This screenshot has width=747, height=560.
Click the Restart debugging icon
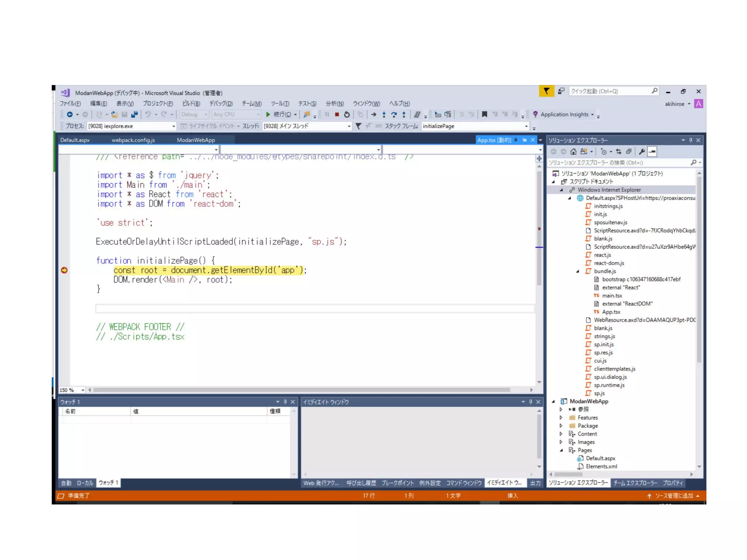(x=347, y=114)
